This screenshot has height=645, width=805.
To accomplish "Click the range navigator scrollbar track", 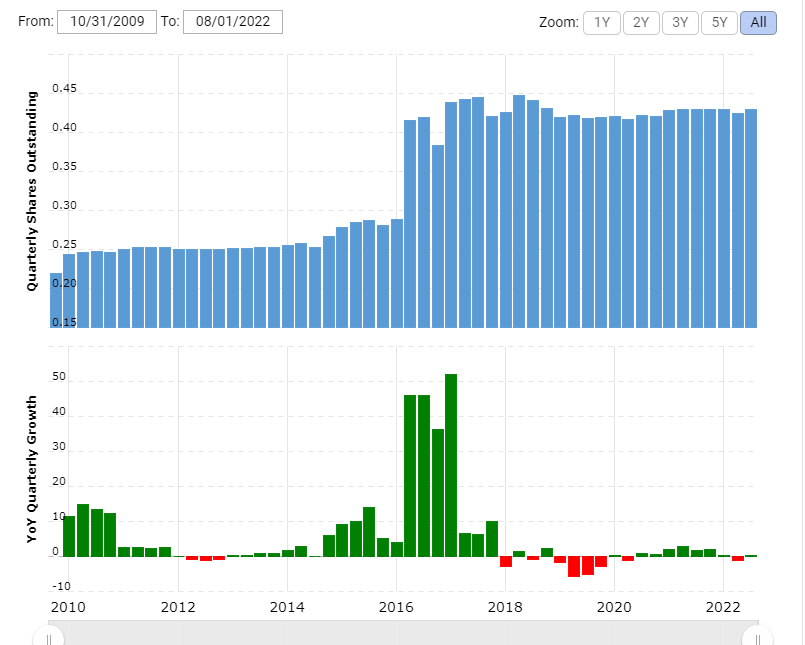I will point(403,633).
